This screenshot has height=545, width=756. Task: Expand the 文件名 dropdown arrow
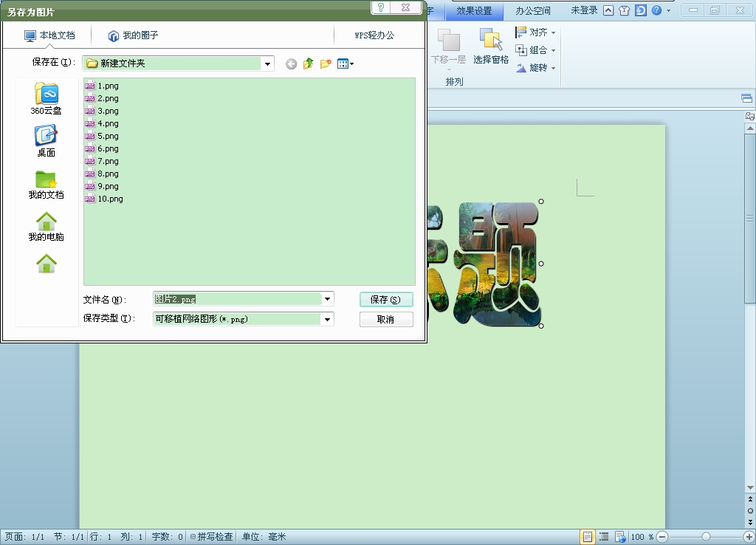(x=327, y=299)
